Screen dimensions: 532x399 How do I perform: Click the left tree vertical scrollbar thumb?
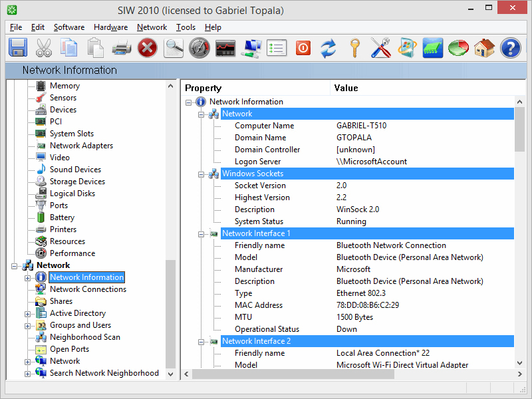click(170, 314)
